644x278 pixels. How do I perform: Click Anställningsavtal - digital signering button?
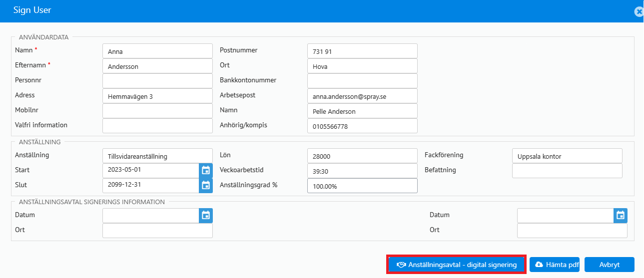[456, 265]
